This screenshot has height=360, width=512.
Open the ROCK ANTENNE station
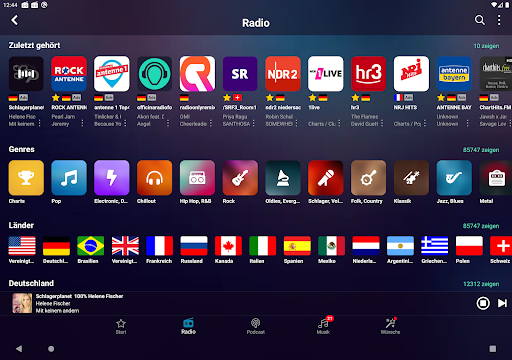[x=69, y=74]
